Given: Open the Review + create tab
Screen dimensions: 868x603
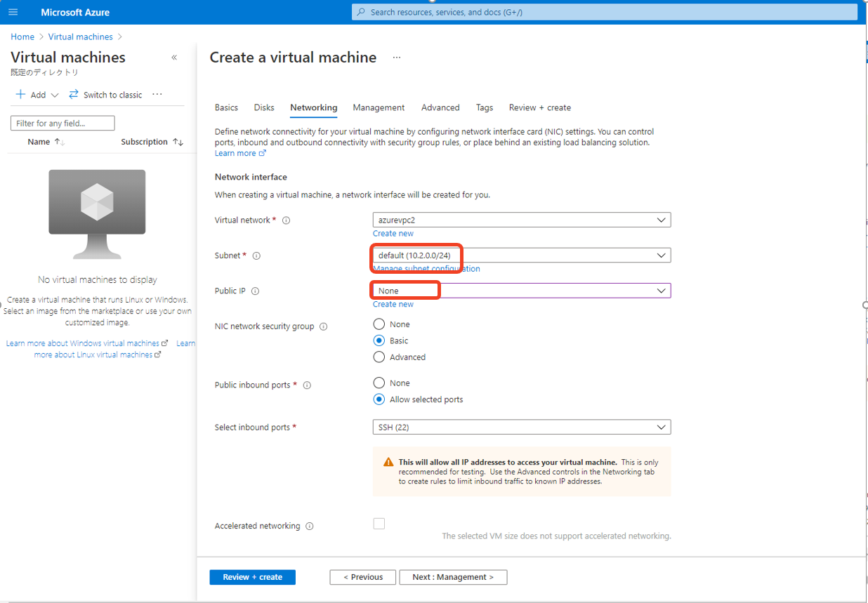Looking at the screenshot, I should (x=540, y=107).
